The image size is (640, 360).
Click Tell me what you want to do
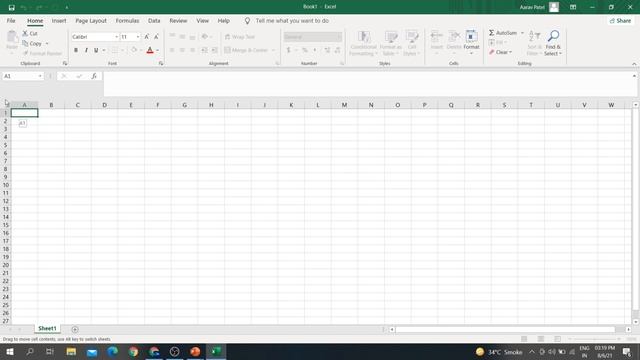(292, 20)
